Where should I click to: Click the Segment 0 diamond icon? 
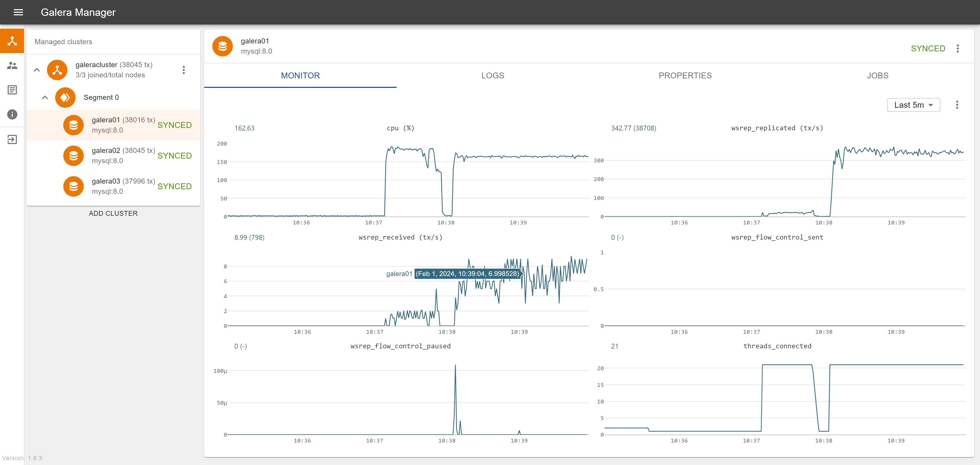tap(65, 97)
